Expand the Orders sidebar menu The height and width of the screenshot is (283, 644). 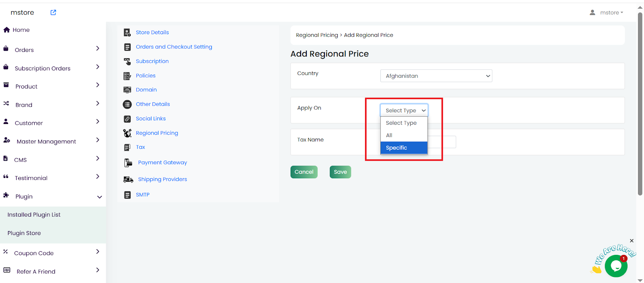click(97, 49)
